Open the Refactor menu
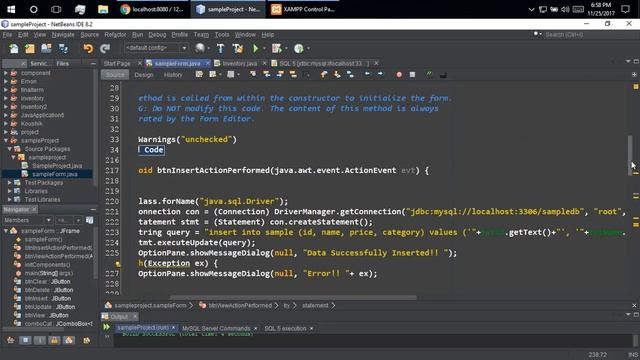The height and width of the screenshot is (360, 640). pyautogui.click(x=115, y=35)
